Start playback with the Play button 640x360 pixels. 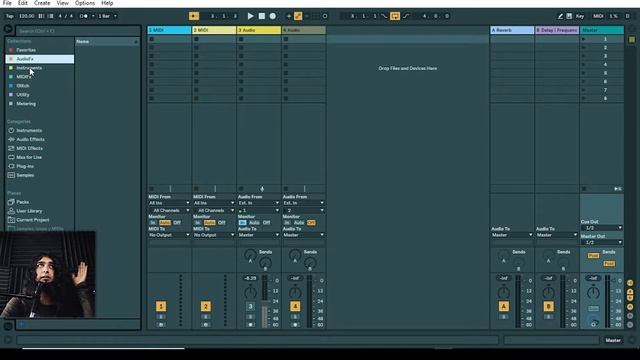click(250, 16)
